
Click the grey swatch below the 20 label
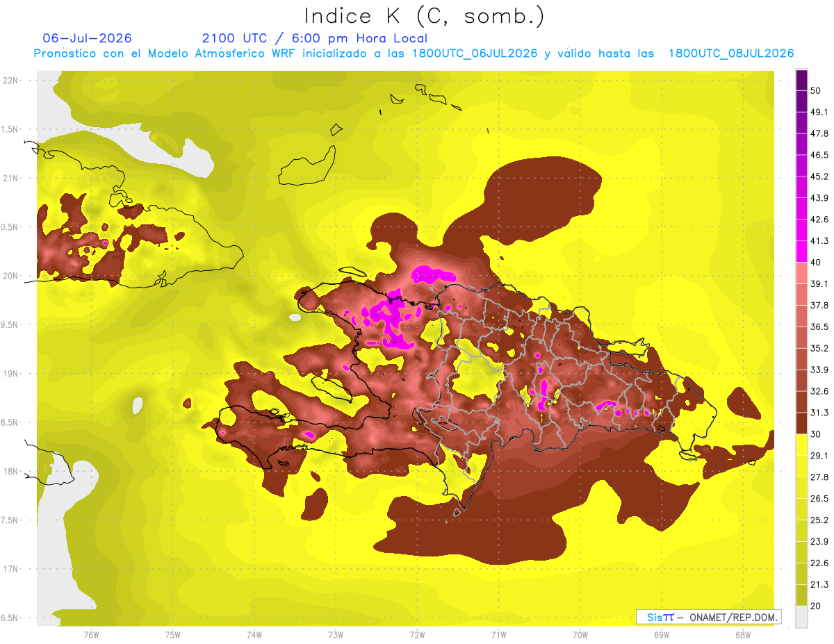tap(801, 616)
